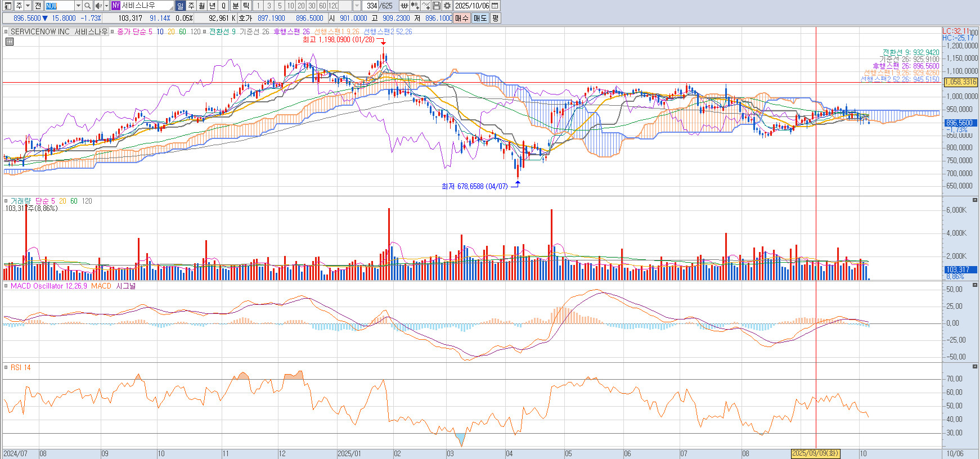This screenshot has height=459, width=980.
Task: Edit the NOW ticker symbol input field
Action: coord(60,6)
